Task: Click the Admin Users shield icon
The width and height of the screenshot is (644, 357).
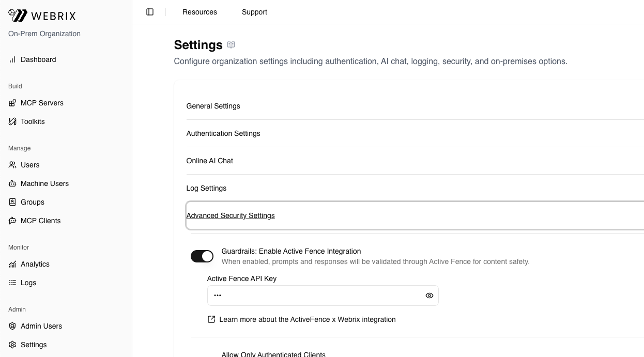Action: click(12, 326)
